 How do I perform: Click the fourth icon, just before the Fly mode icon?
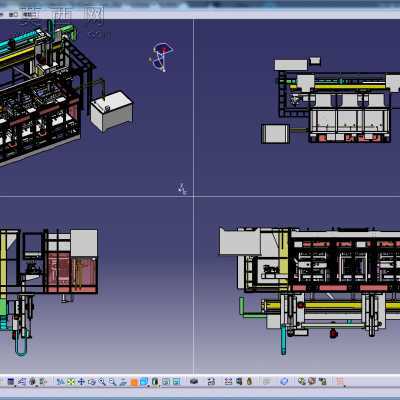(43, 381)
